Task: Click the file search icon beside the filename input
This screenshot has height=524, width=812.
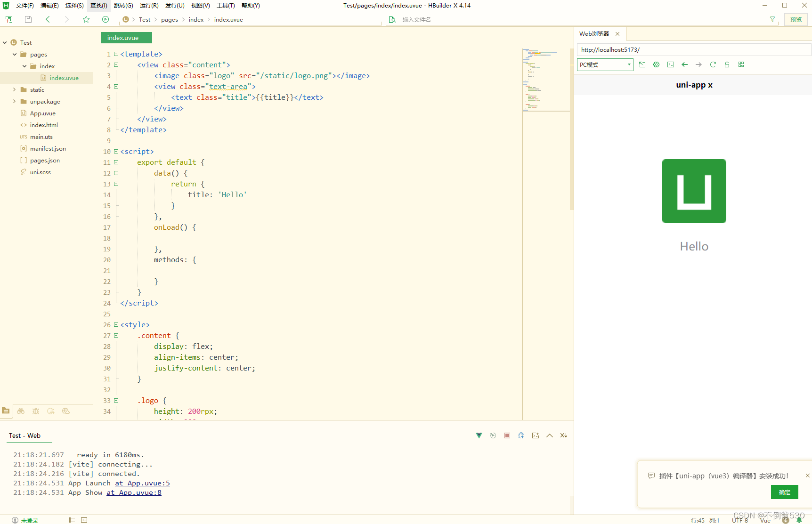Action: [x=392, y=19]
